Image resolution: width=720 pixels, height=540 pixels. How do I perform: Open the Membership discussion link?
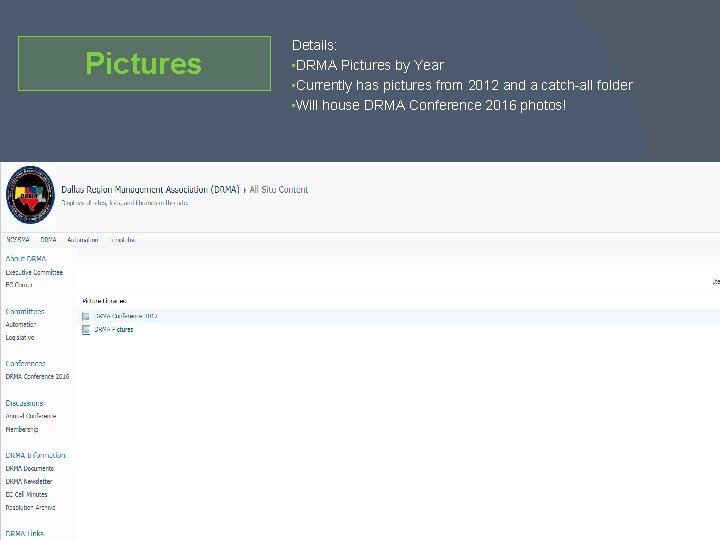click(x=22, y=429)
